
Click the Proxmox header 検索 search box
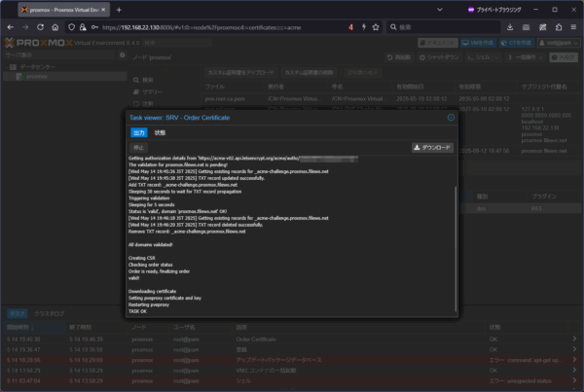(177, 43)
